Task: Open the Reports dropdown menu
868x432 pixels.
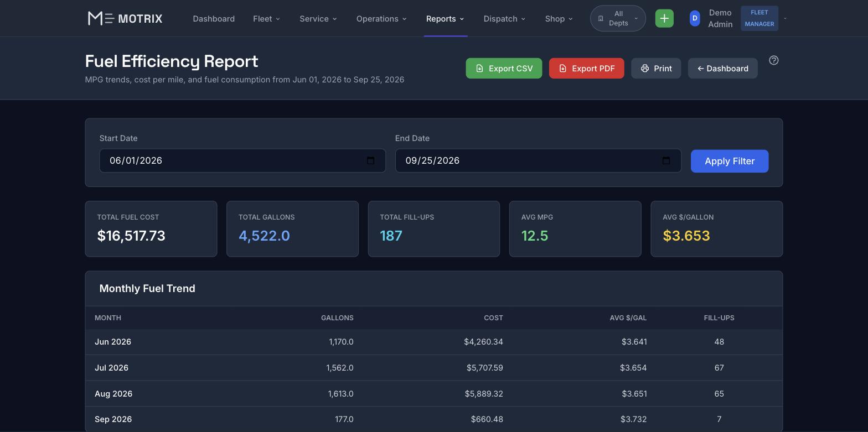Action: click(445, 18)
